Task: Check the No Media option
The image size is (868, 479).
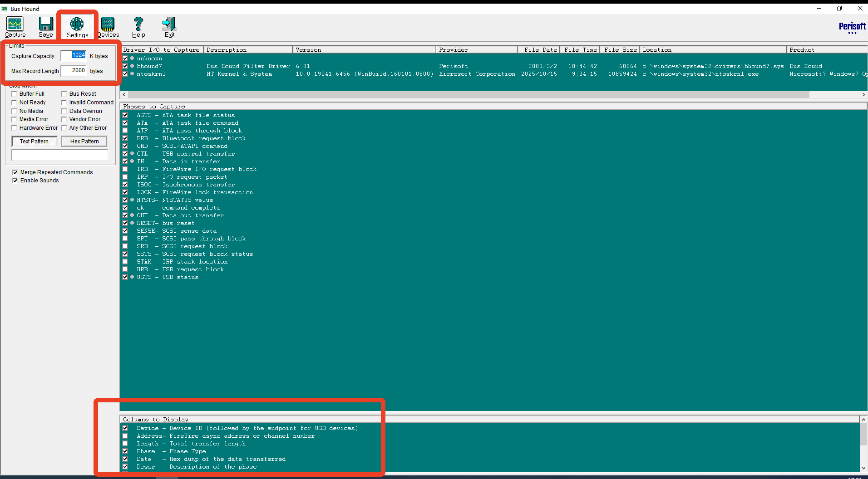Action: (14, 111)
